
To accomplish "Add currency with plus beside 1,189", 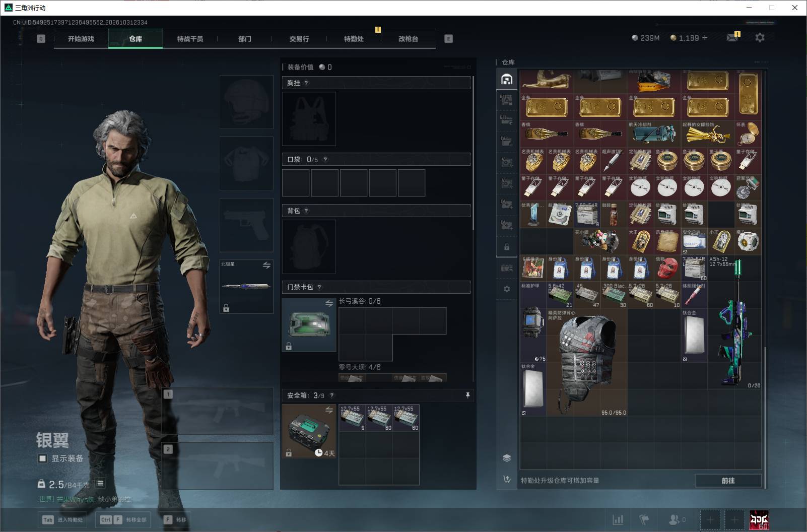I will click(x=705, y=38).
